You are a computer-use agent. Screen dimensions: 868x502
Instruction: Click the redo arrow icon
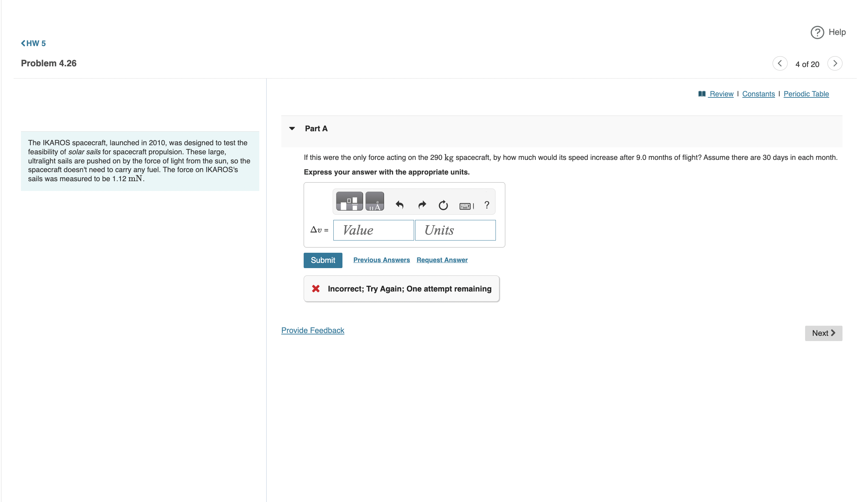coord(422,205)
